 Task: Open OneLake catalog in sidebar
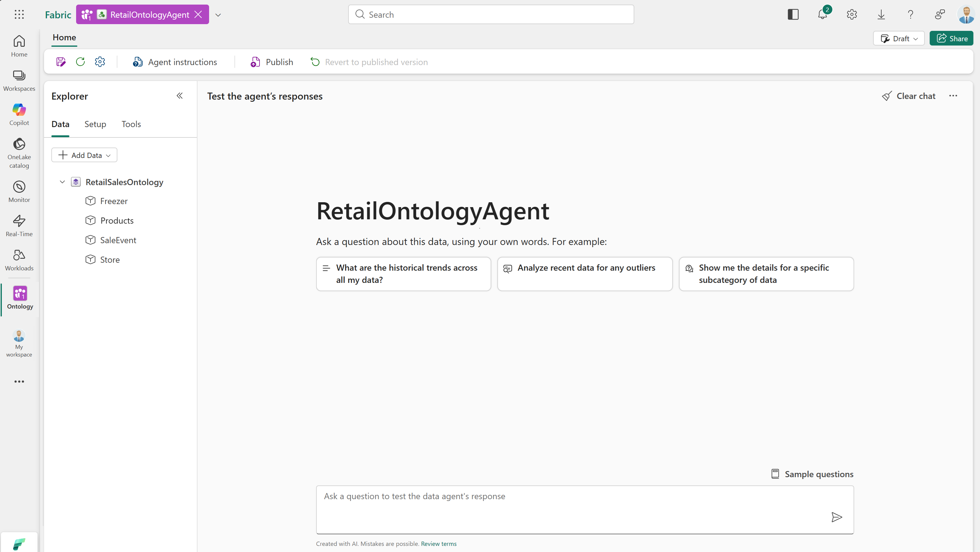(x=19, y=153)
